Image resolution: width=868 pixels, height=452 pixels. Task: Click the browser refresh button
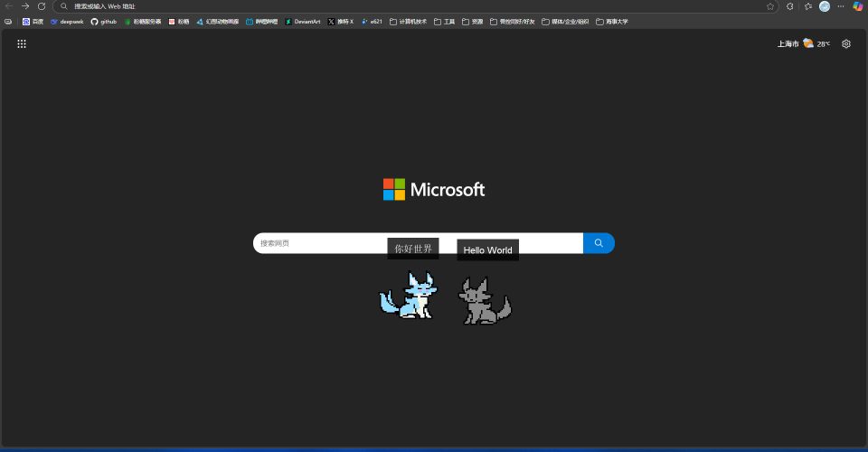click(42, 6)
